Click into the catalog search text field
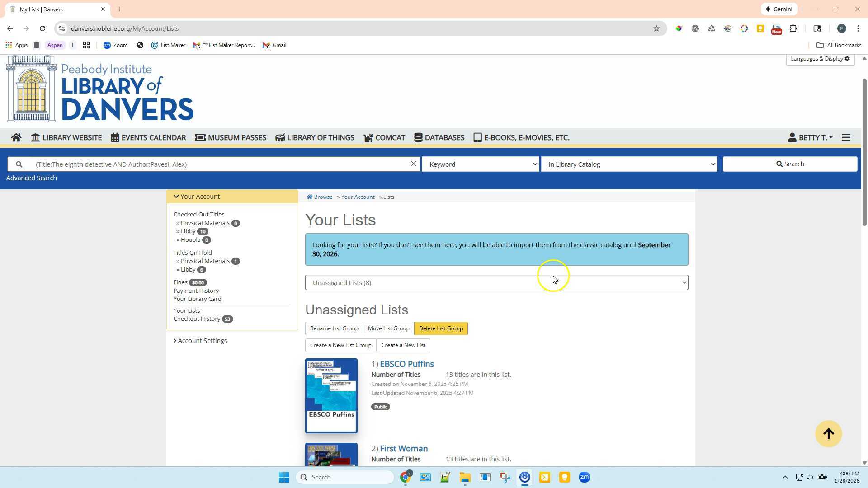The image size is (868, 488). coord(219,164)
